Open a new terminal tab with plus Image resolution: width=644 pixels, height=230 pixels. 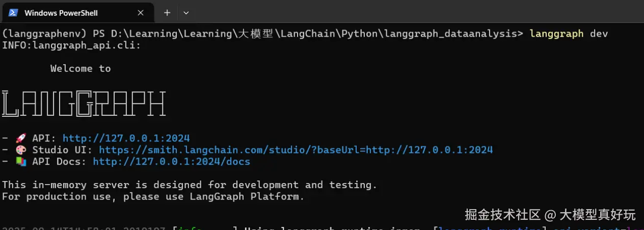pos(167,13)
